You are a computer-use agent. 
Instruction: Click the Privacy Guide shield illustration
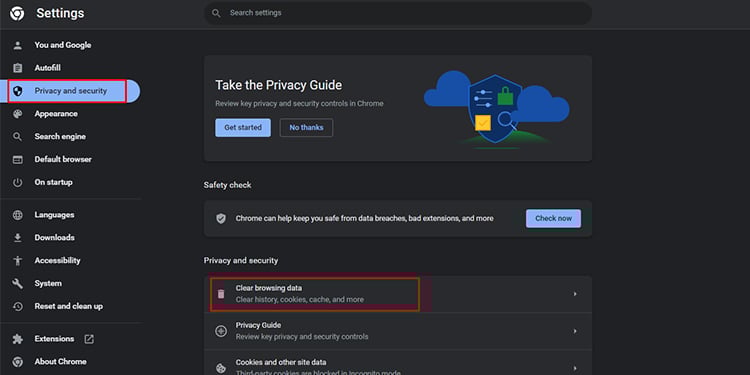point(495,110)
